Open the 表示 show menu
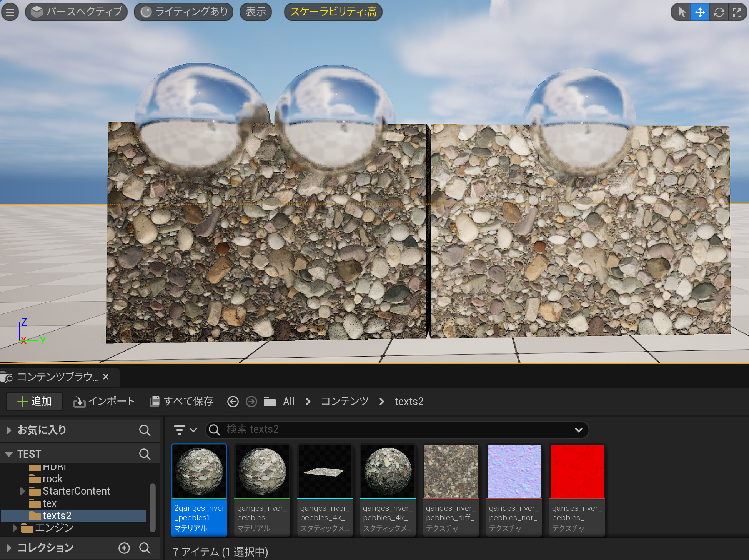 point(256,12)
